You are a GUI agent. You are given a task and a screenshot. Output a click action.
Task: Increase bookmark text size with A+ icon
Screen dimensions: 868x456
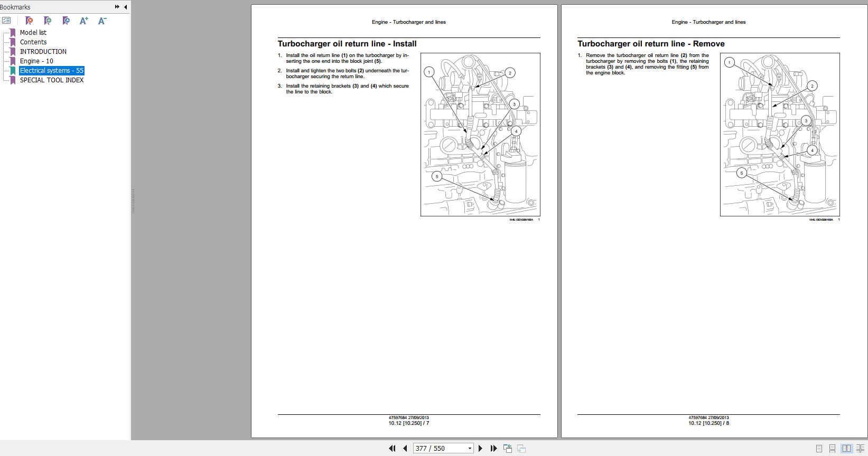(x=83, y=21)
